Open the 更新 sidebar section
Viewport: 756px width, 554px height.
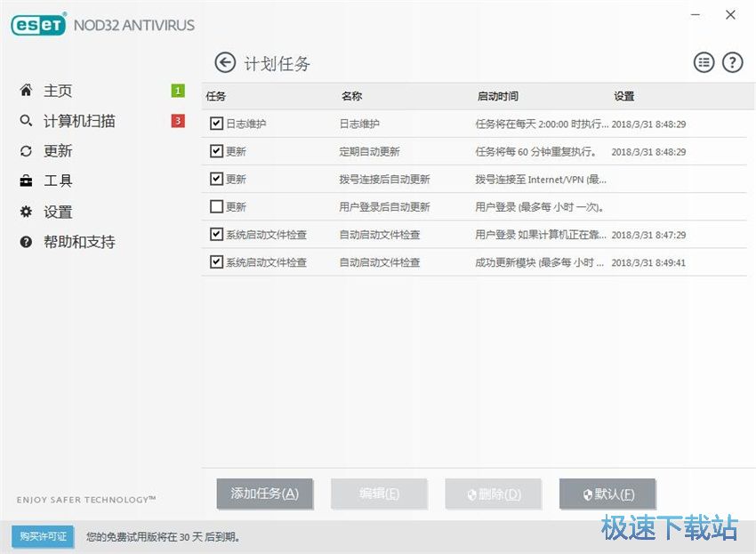point(58,151)
